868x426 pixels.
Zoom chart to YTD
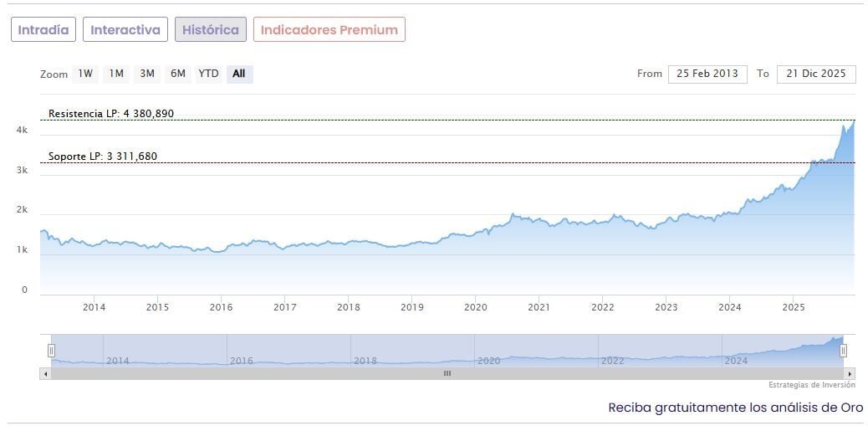tap(208, 74)
